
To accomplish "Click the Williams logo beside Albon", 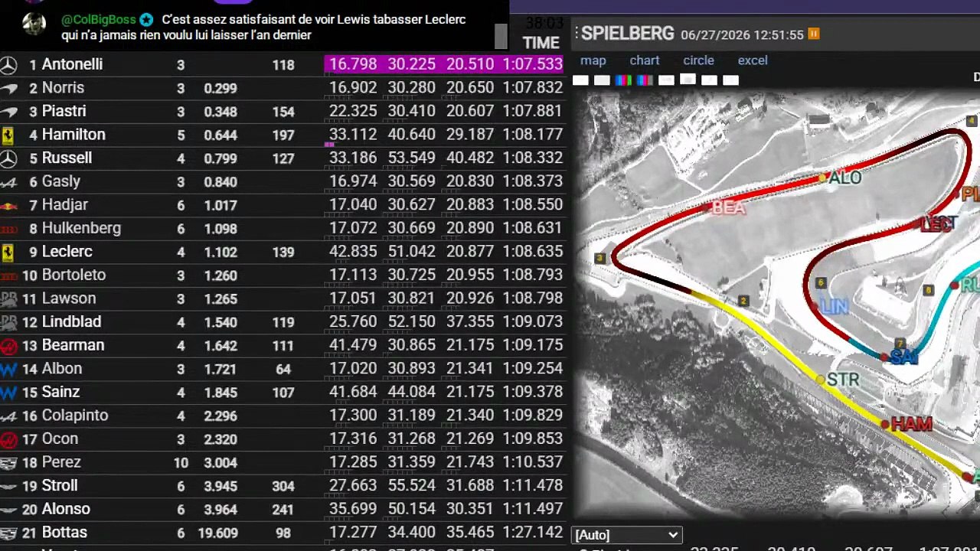I will pos(8,370).
